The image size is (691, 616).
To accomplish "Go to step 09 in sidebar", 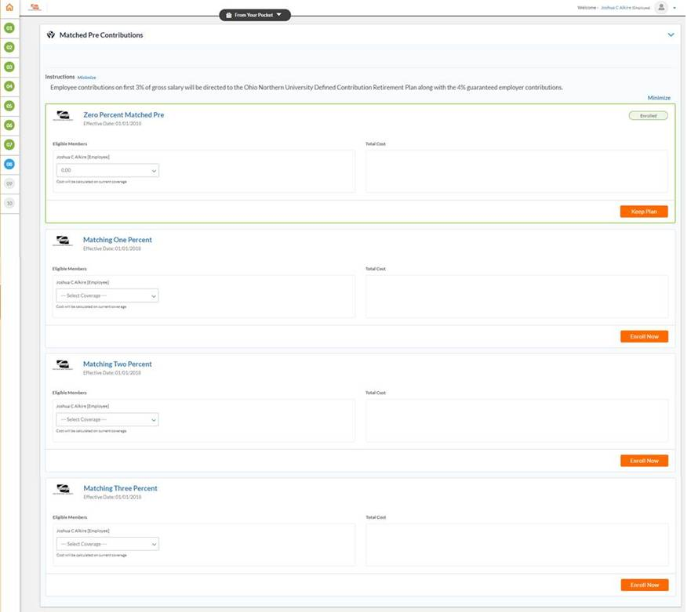I will pos(9,183).
